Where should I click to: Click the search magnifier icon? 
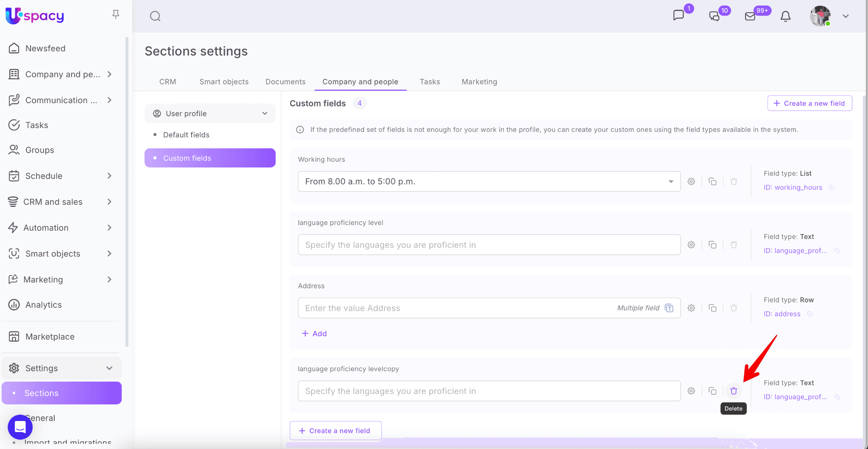click(x=155, y=16)
